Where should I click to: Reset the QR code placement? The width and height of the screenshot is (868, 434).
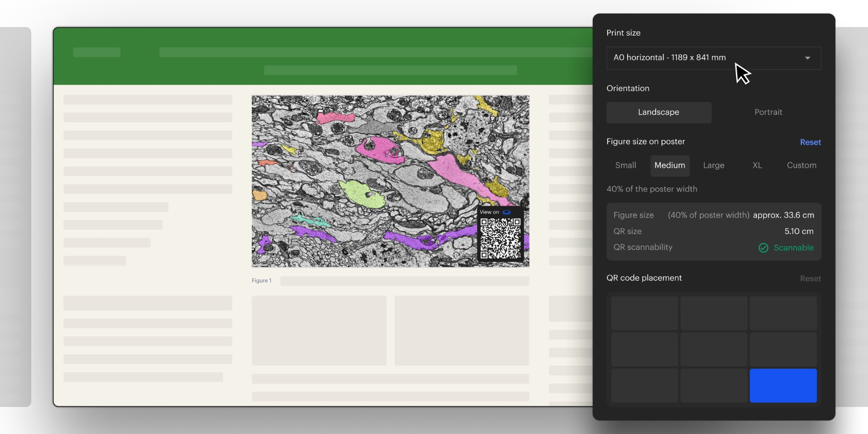point(810,279)
